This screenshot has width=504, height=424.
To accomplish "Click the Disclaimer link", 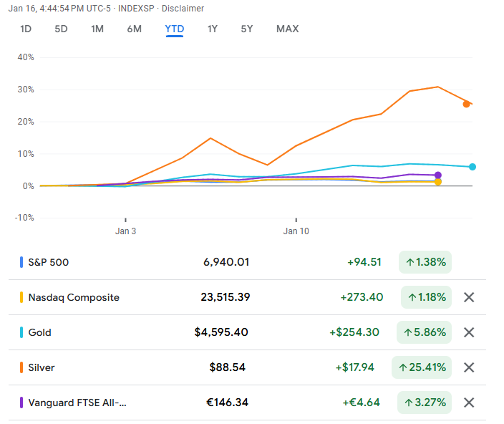I will tap(183, 9).
